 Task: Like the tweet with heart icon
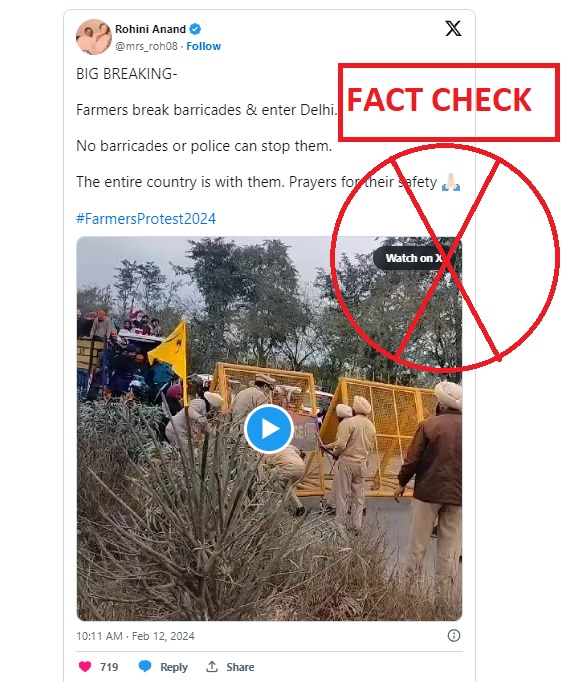(85, 666)
